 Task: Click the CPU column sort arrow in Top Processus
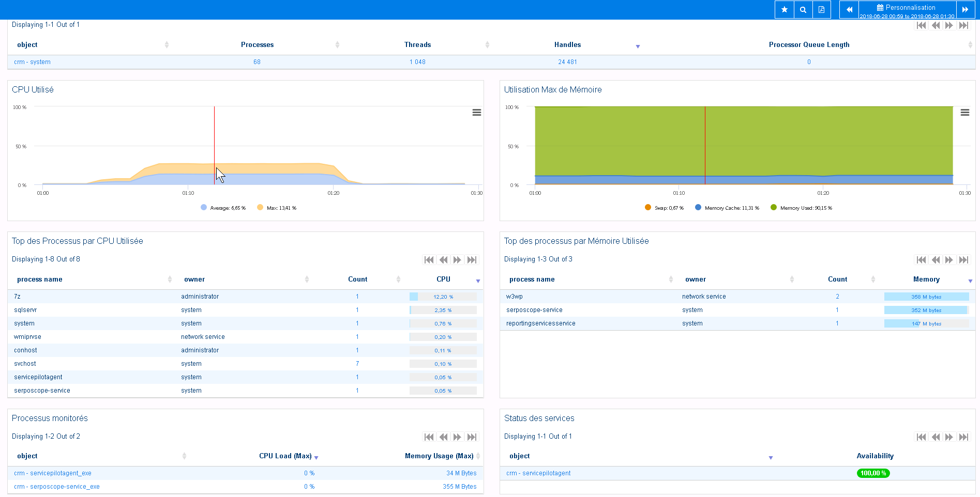pos(477,281)
